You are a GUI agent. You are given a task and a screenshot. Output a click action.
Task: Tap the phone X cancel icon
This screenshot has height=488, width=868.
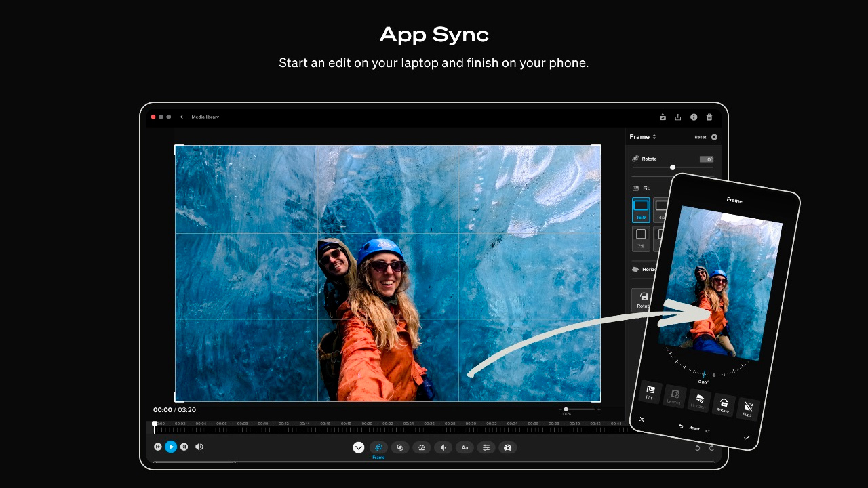642,419
